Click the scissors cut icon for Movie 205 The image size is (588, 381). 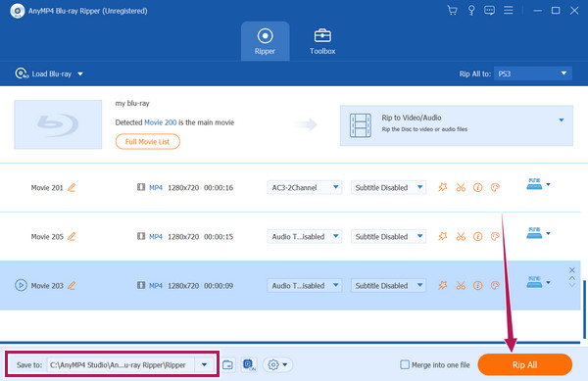coord(461,236)
